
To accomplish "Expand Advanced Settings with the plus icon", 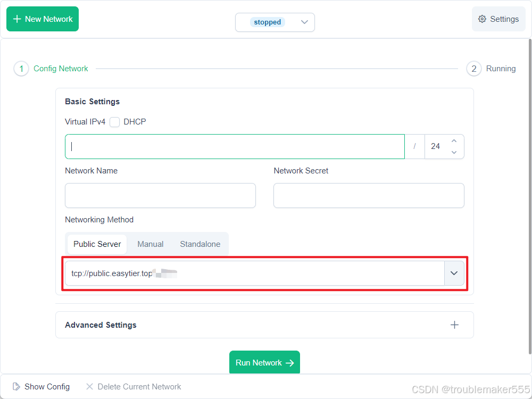I will click(454, 325).
